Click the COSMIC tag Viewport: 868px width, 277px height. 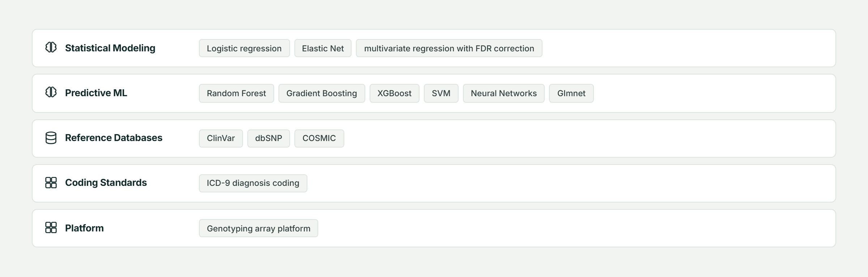click(319, 138)
